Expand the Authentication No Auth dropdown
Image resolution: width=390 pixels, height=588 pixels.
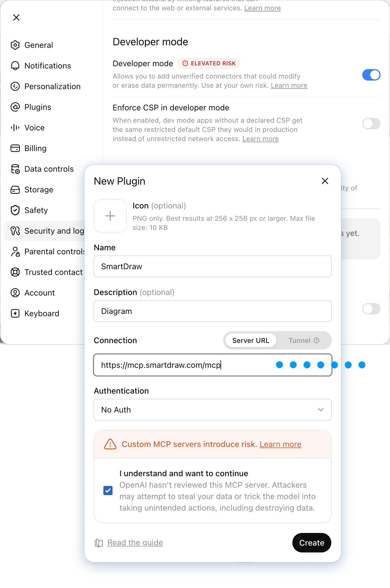pyautogui.click(x=213, y=410)
